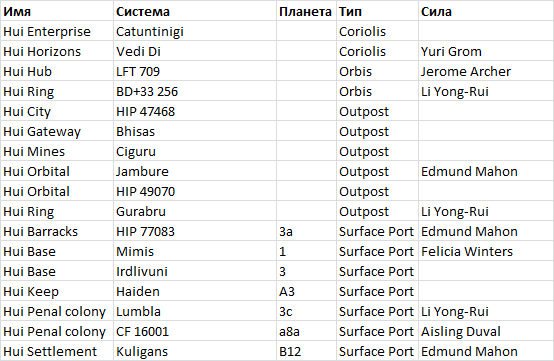Viewport: 554px width, 361px height.
Task: Select the Hui Settlement cell
Action: pos(57,351)
